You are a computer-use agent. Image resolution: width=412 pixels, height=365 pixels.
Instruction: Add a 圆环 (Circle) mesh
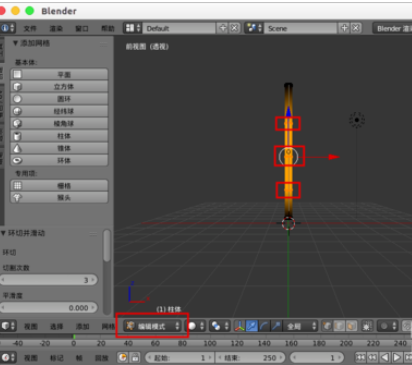[59, 99]
